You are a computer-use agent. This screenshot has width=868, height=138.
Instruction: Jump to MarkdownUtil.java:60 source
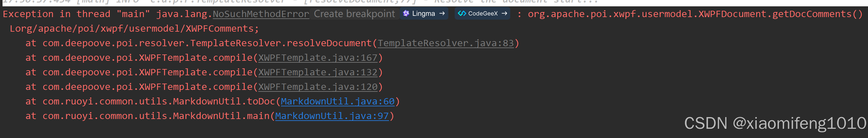(338, 101)
